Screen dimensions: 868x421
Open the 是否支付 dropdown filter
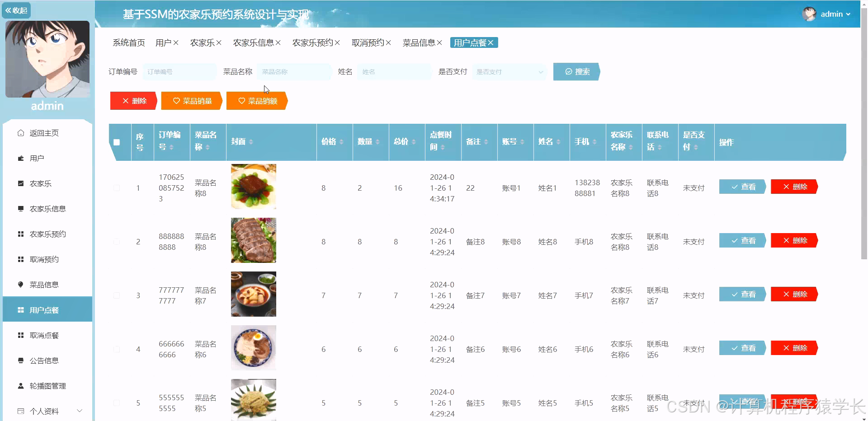coord(509,71)
